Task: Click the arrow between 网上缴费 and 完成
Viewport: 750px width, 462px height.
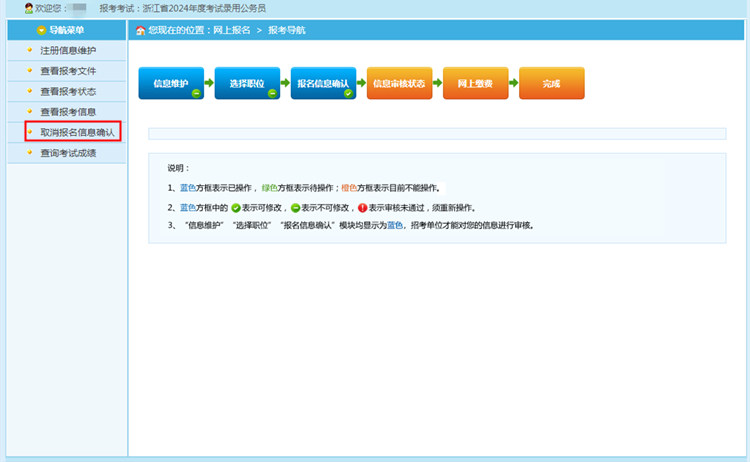Action: (513, 83)
